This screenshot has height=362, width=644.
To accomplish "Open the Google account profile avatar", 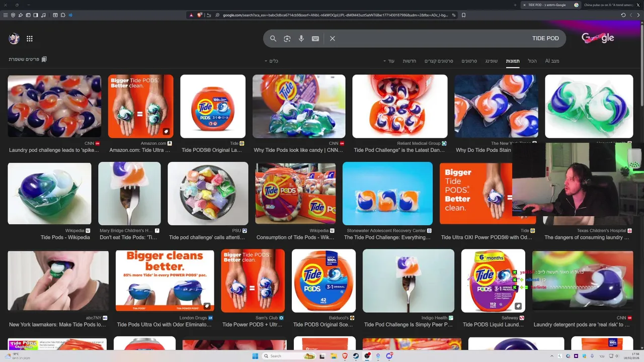I will [14, 38].
